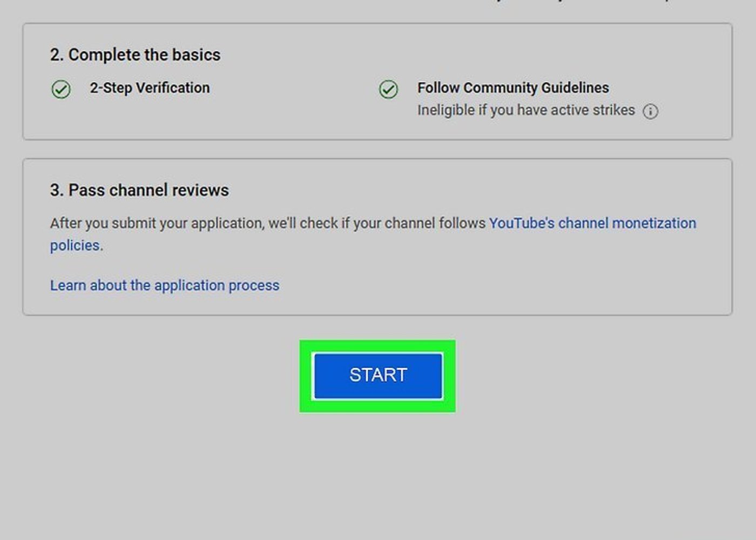Click the Follow Community Guidelines green checkmark
This screenshot has width=756, height=540.
click(388, 89)
